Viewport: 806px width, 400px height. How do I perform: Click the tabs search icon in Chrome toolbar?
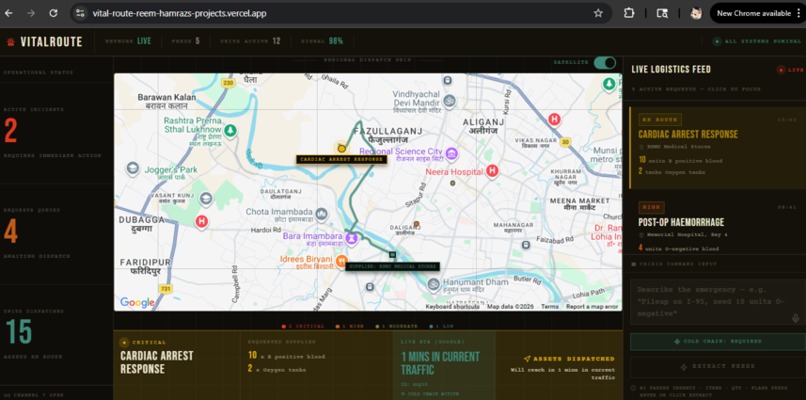[663, 13]
